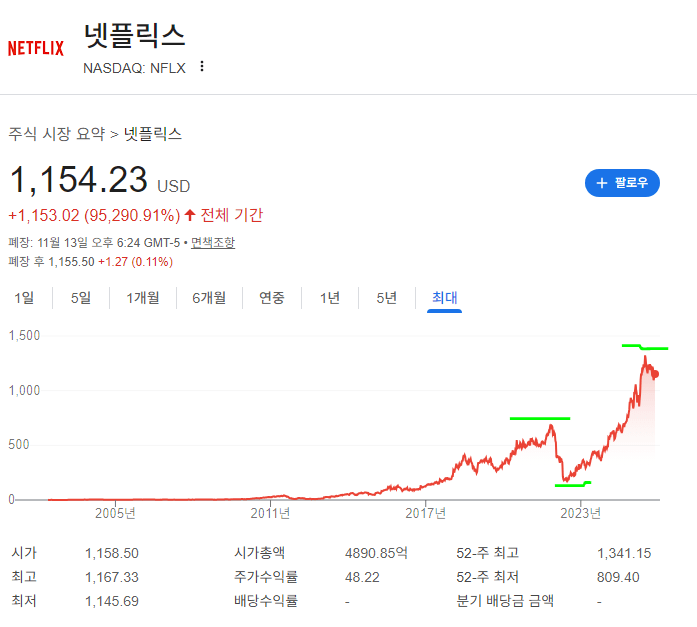Click the 시가총액 value 4890.85억
This screenshot has height=627, width=697.
[x=376, y=553]
